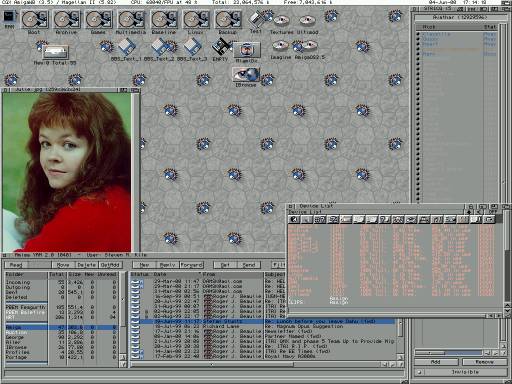Select the Multimedia hard drive icon
This screenshot has height=384, width=512.
(x=131, y=19)
